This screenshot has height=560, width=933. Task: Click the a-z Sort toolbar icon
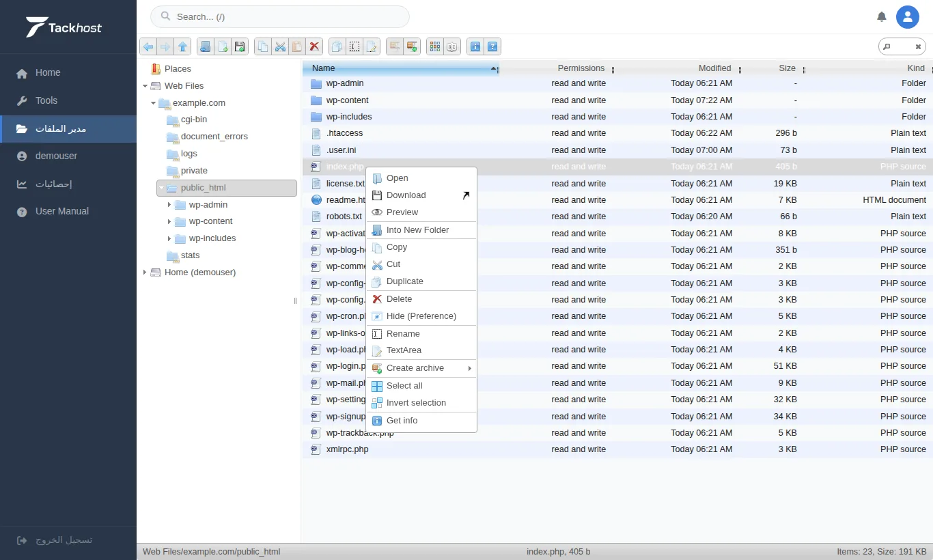[452, 46]
